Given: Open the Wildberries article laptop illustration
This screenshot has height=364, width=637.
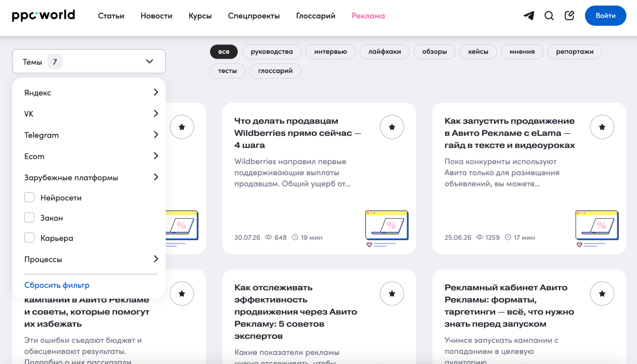Looking at the screenshot, I should pyautogui.click(x=387, y=228).
